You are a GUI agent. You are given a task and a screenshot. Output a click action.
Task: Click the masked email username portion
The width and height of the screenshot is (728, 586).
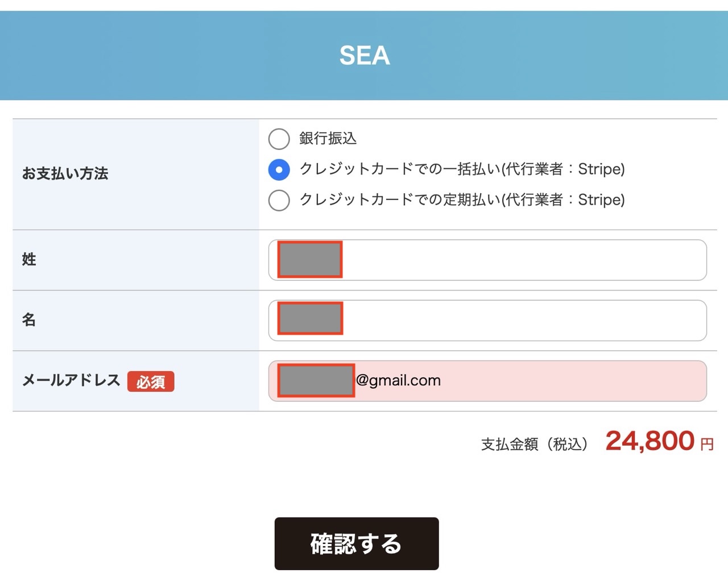(x=316, y=382)
